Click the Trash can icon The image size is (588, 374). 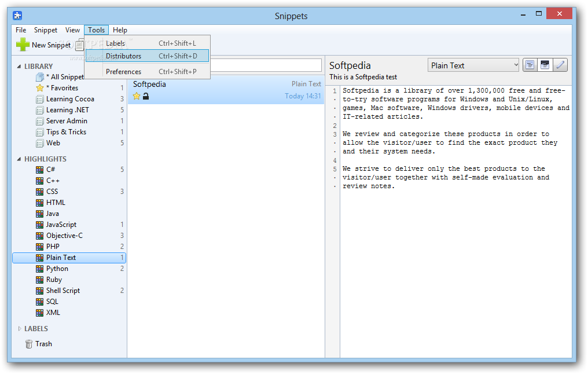pos(29,344)
